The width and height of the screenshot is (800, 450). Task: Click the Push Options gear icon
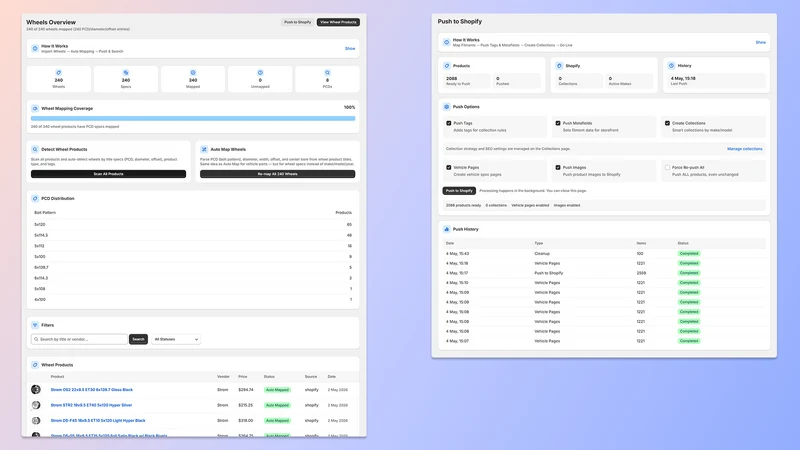tap(446, 107)
